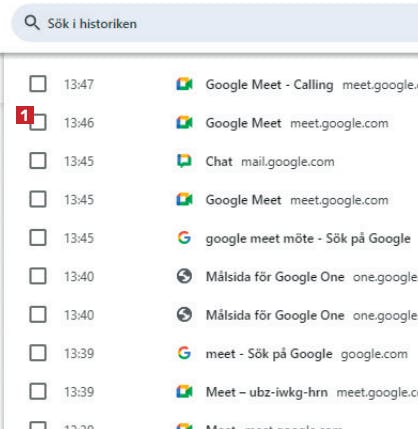Click the Chat icon for mail.google.com entry
418x429 pixels.
point(184,161)
